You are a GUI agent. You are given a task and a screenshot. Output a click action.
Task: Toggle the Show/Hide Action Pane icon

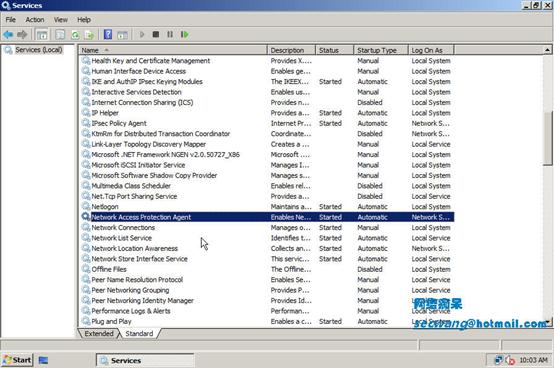pyautogui.click(x=122, y=35)
